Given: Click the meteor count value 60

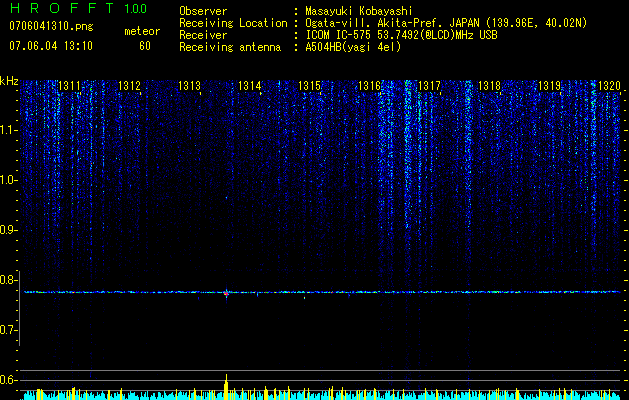Looking at the screenshot, I should 145,46.
